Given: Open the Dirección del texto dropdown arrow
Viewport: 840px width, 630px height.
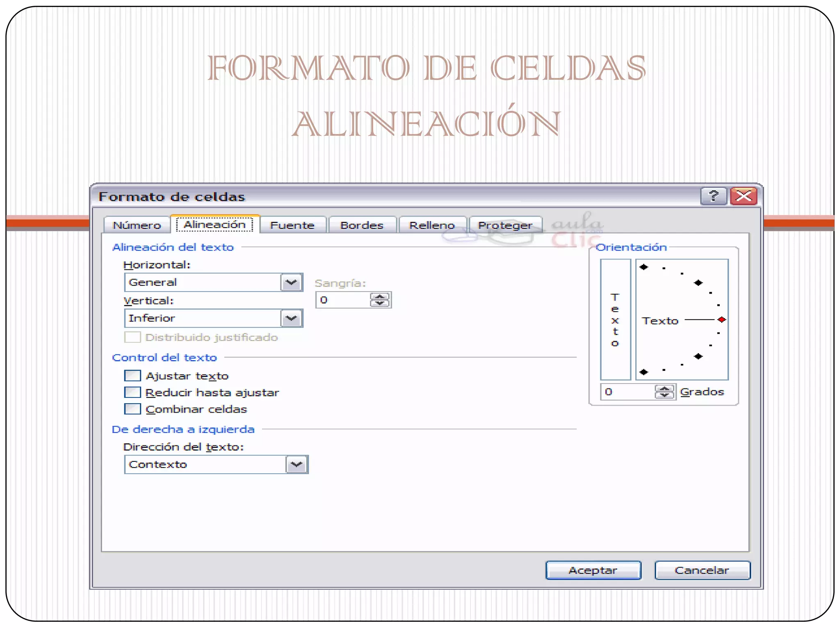Looking at the screenshot, I should pyautogui.click(x=297, y=465).
